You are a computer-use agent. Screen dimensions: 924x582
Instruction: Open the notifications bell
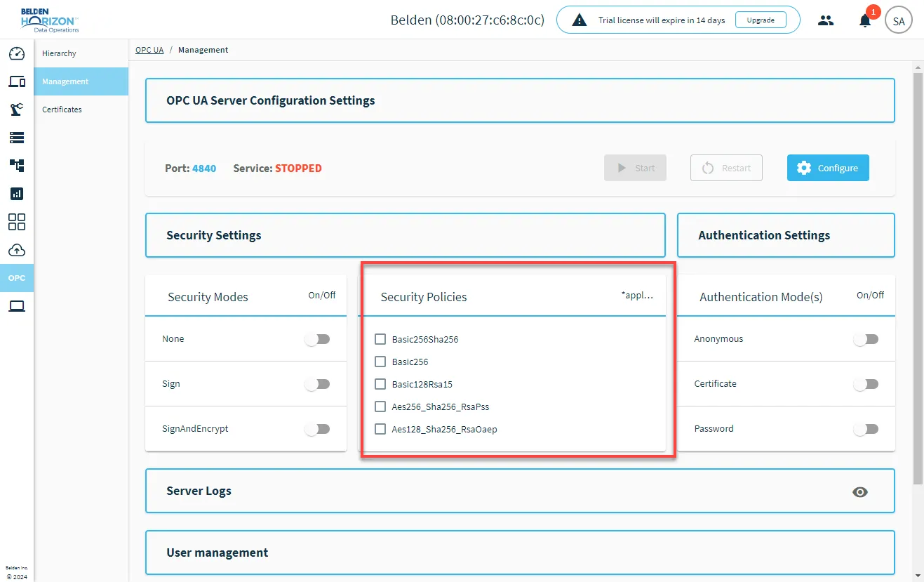865,20
